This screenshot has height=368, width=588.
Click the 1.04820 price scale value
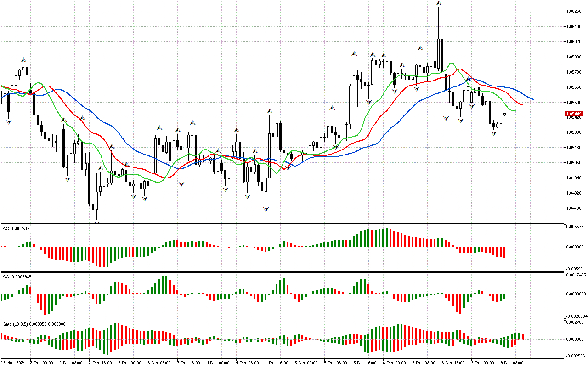tap(575, 193)
